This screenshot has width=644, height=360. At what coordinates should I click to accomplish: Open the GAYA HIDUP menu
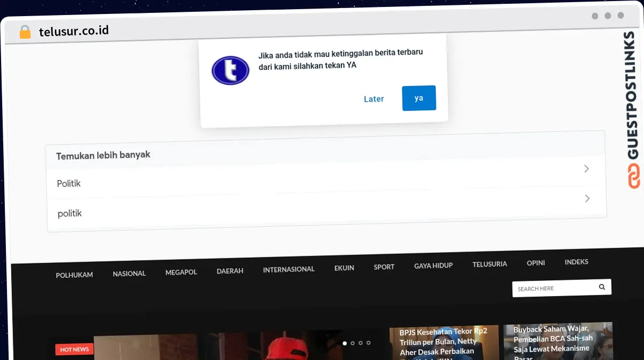point(434,266)
